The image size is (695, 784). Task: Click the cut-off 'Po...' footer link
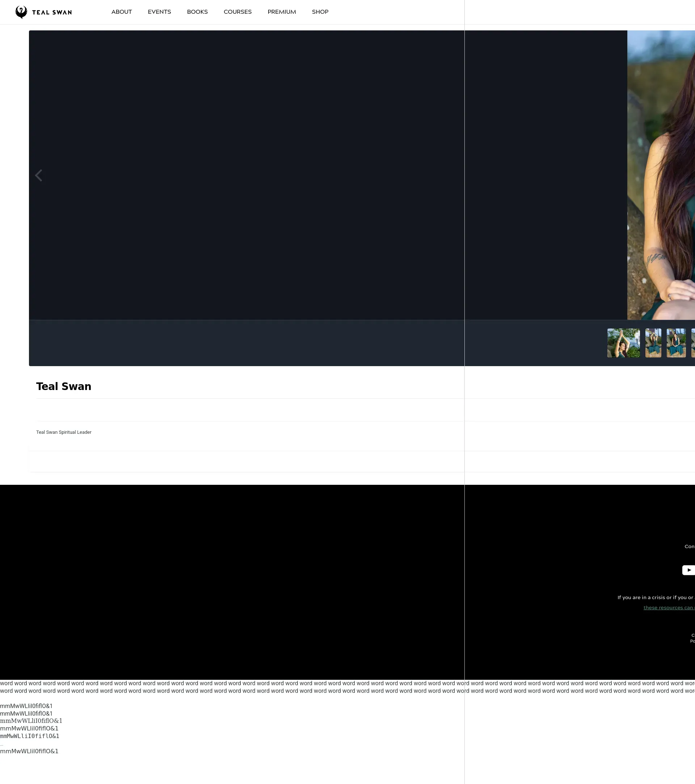(692, 641)
